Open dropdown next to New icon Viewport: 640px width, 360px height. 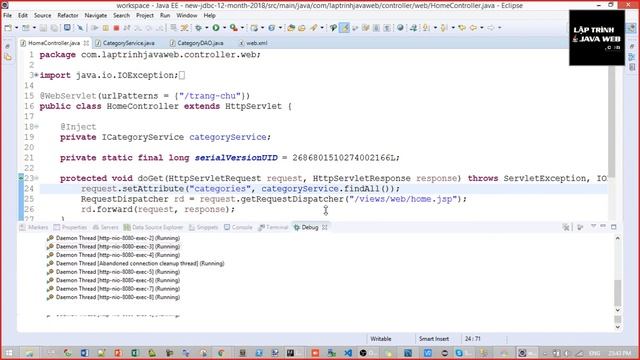[x=17, y=28]
